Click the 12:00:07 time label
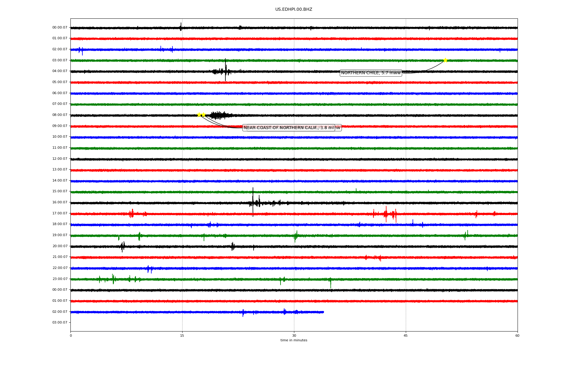Image resolution: width=588 pixels, height=368 pixels. pos(60,159)
